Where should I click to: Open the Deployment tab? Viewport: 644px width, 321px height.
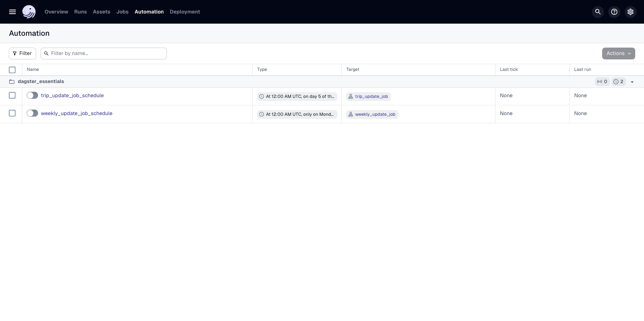point(184,11)
